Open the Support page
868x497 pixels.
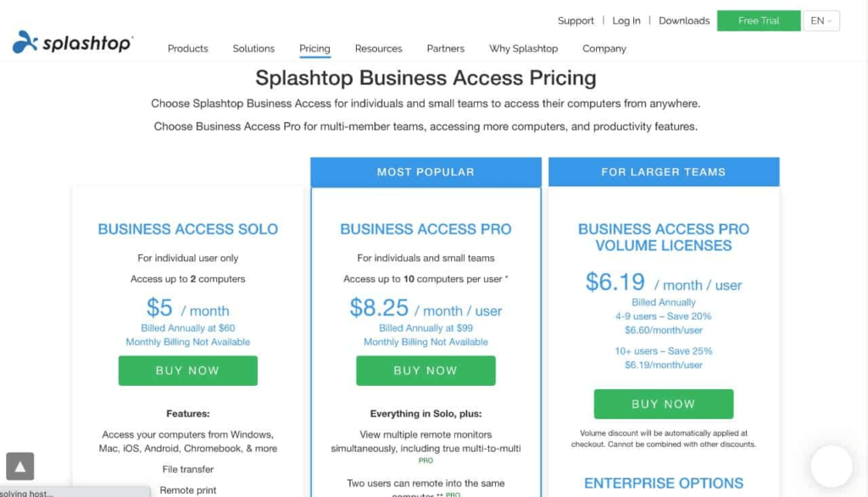576,20
